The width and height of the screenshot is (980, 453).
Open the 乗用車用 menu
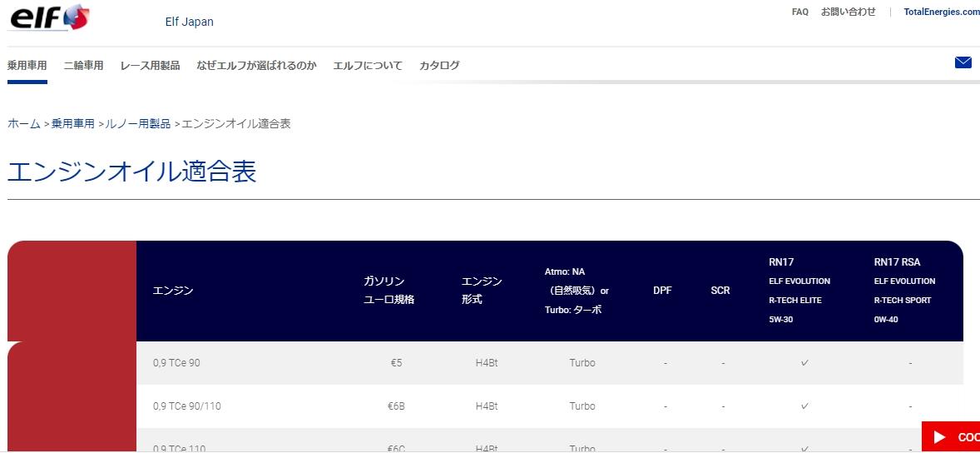pos(27,66)
